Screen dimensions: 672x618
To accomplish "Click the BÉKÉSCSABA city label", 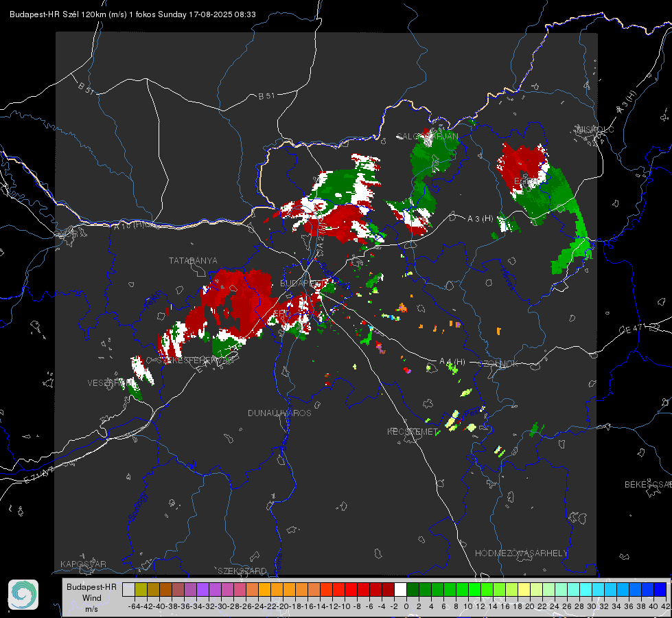I will pos(648,485).
